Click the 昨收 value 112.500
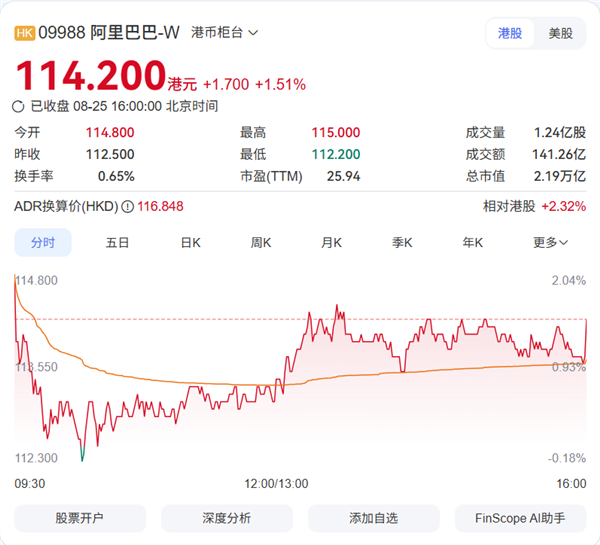Viewport: 600px width, 545px height. tap(110, 155)
